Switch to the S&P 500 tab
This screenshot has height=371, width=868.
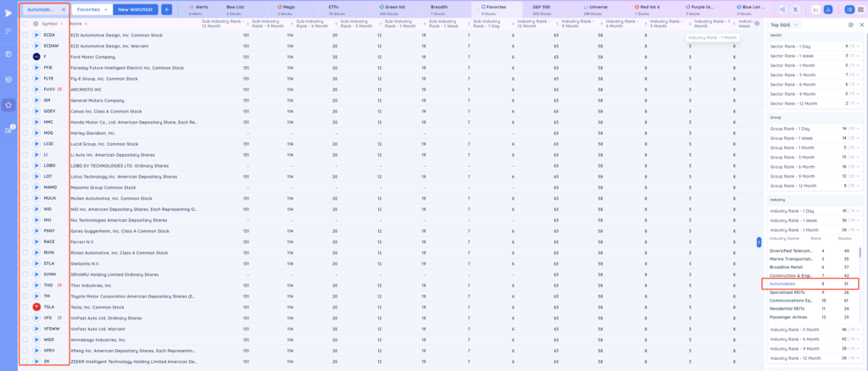pos(542,9)
